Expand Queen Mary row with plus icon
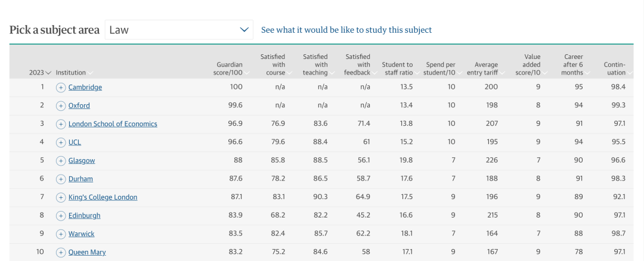Viewport: 644px width, 261px height. [x=61, y=253]
